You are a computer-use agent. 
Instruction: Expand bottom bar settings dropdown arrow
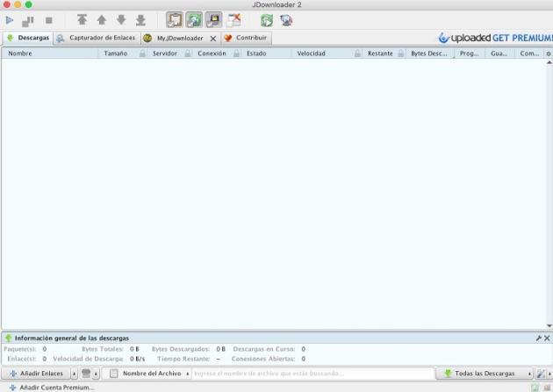pyautogui.click(x=549, y=374)
